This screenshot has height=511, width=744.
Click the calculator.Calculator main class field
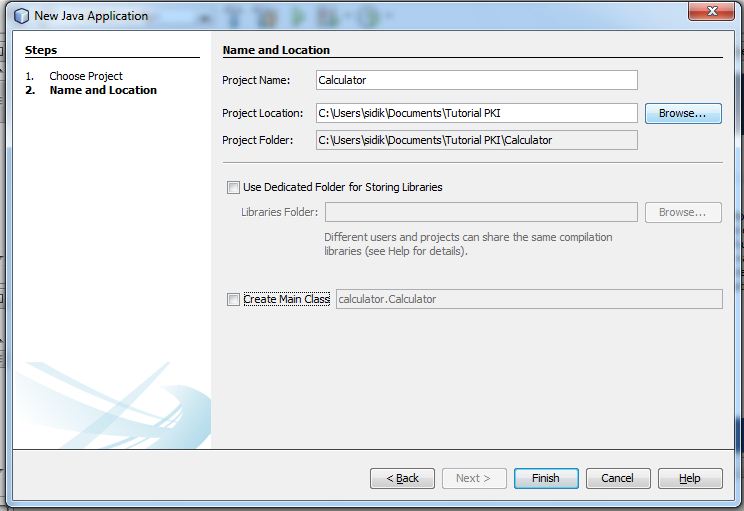coord(529,299)
